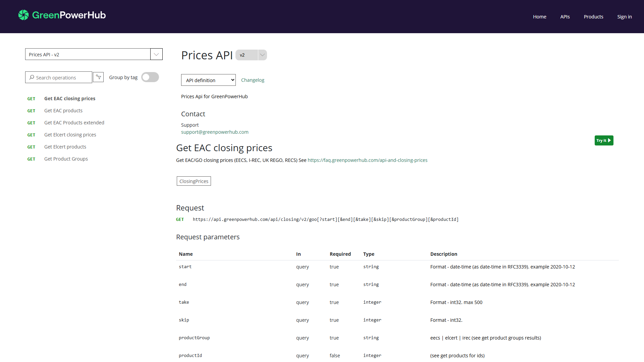Click the 'Get EAC closing prices' heading
Screen dimensions: 644x362
pyautogui.click(x=224, y=148)
